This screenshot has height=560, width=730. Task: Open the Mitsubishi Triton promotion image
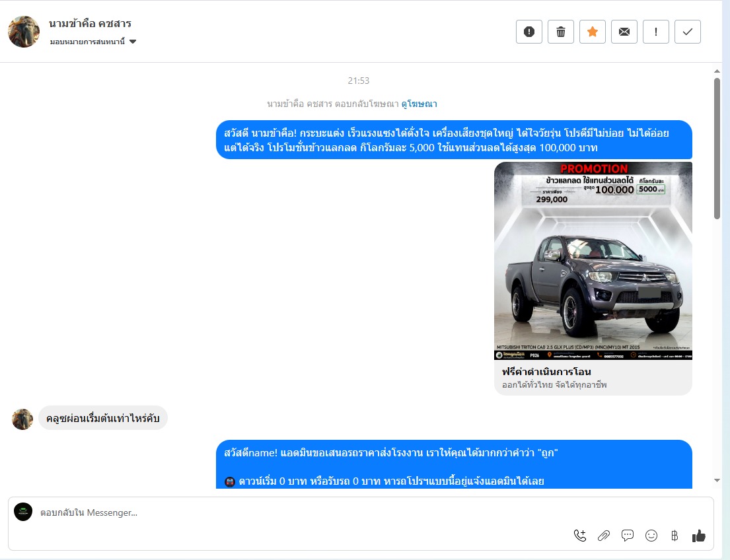[x=593, y=261]
